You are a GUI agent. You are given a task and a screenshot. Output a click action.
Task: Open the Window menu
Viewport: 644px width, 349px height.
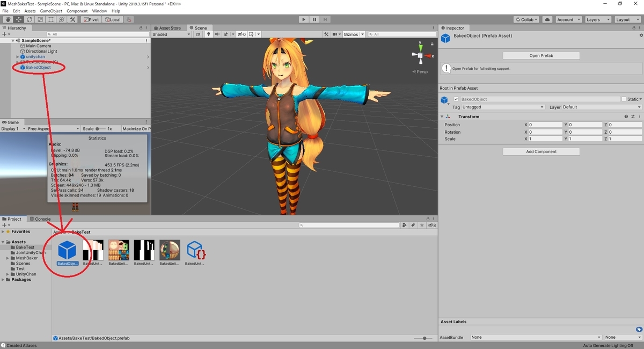click(99, 11)
